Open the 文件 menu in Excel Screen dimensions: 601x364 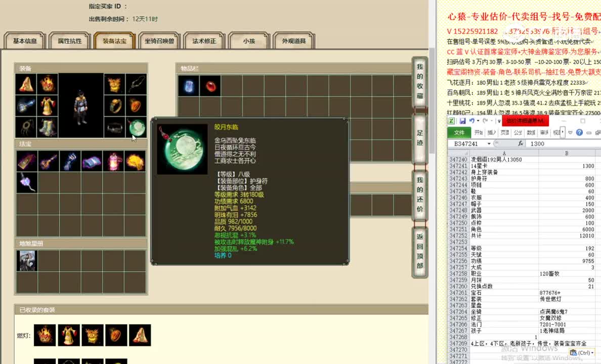click(x=459, y=132)
